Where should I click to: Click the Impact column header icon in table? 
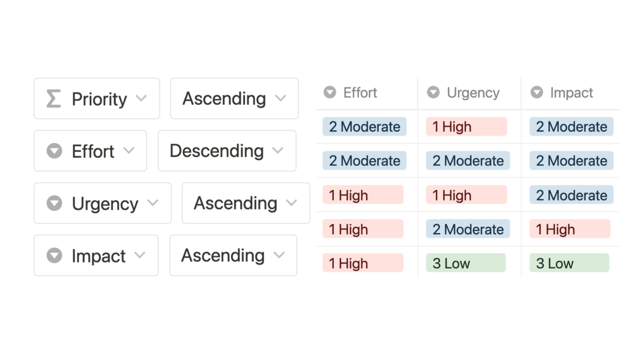[x=537, y=92]
